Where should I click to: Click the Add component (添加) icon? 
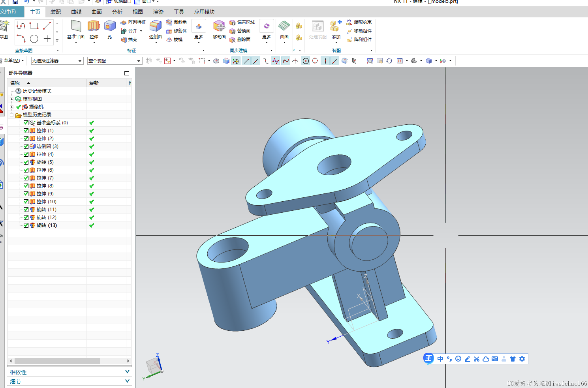[336, 26]
